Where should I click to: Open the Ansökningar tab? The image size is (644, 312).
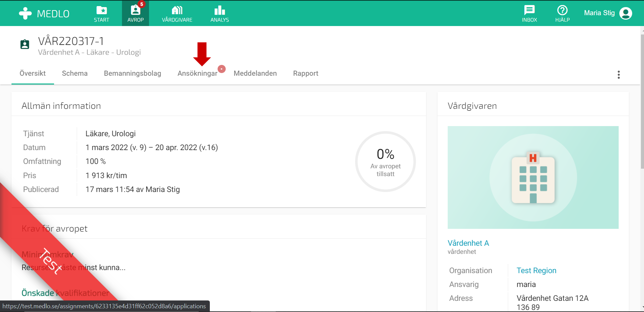click(197, 73)
